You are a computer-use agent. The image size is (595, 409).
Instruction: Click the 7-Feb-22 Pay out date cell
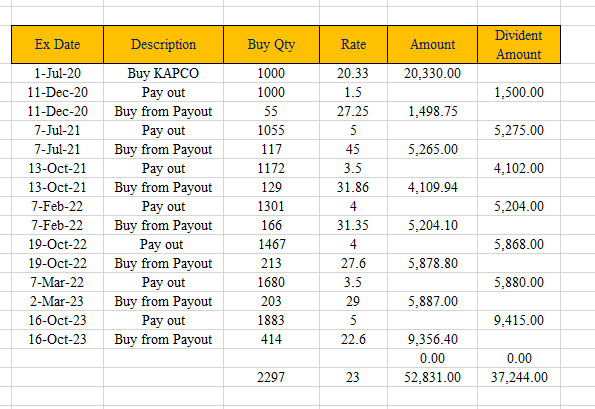point(57,206)
